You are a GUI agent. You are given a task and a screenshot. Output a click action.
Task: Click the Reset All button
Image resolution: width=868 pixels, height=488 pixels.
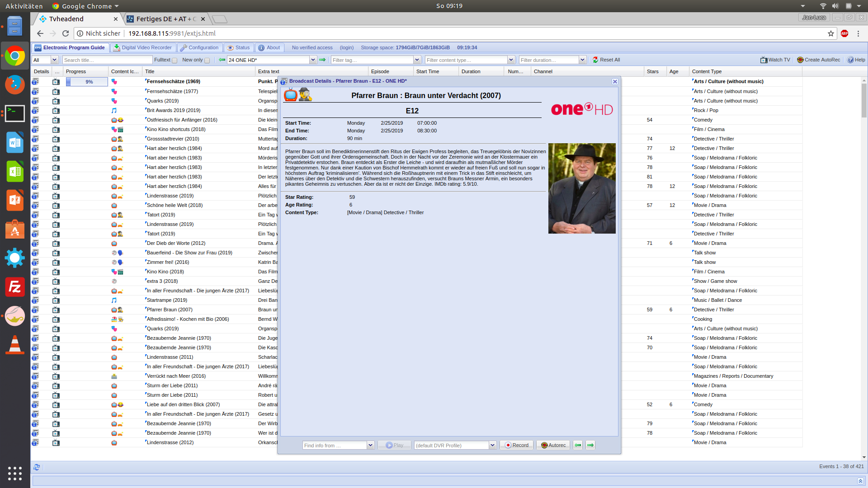coord(606,60)
